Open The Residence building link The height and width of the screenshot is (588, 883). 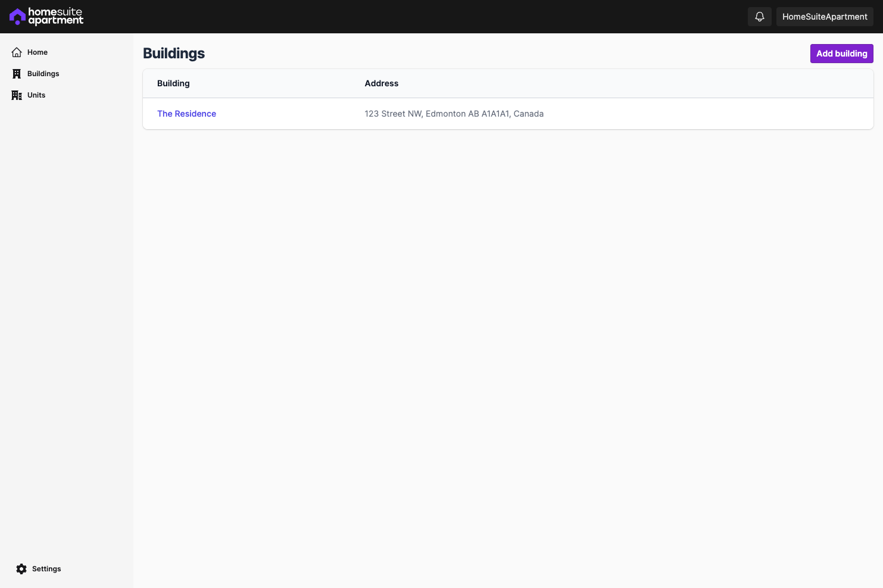click(186, 114)
